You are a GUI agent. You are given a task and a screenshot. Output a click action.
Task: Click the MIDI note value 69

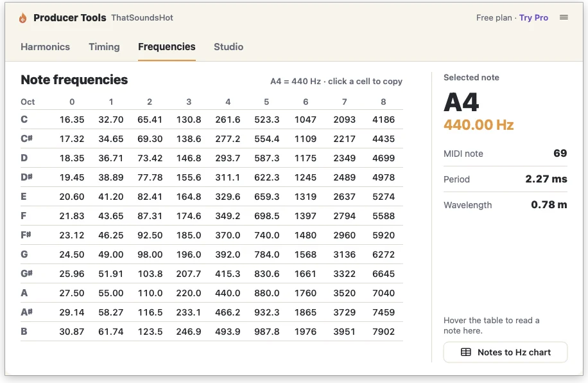560,153
